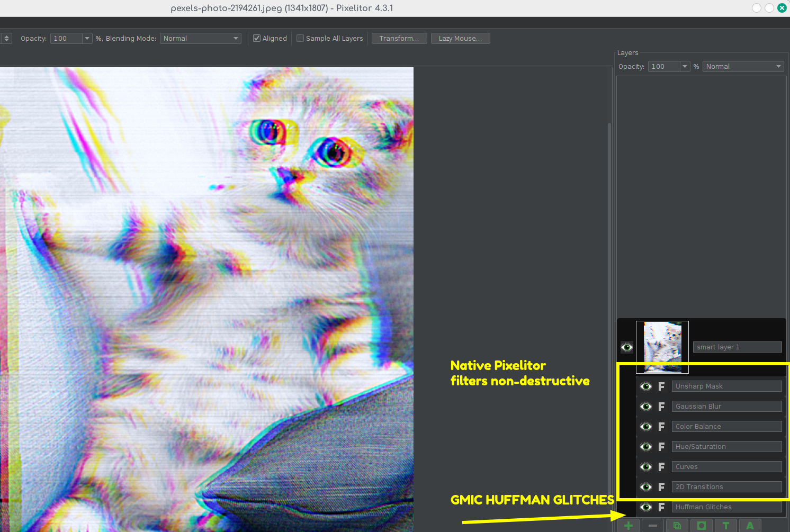Hide the 2D Transitions filter
Image resolution: width=790 pixels, height=532 pixels.
[x=646, y=487]
